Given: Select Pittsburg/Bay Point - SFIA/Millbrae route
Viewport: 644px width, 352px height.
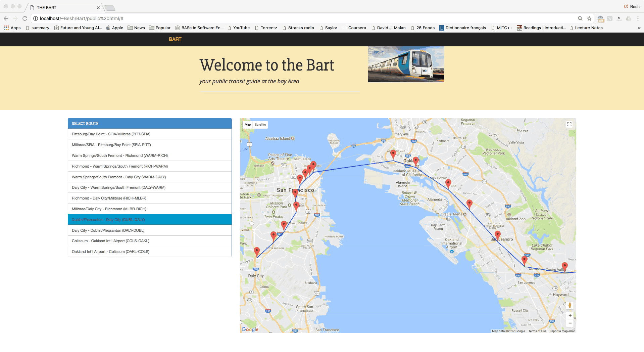Looking at the screenshot, I should pos(150,134).
